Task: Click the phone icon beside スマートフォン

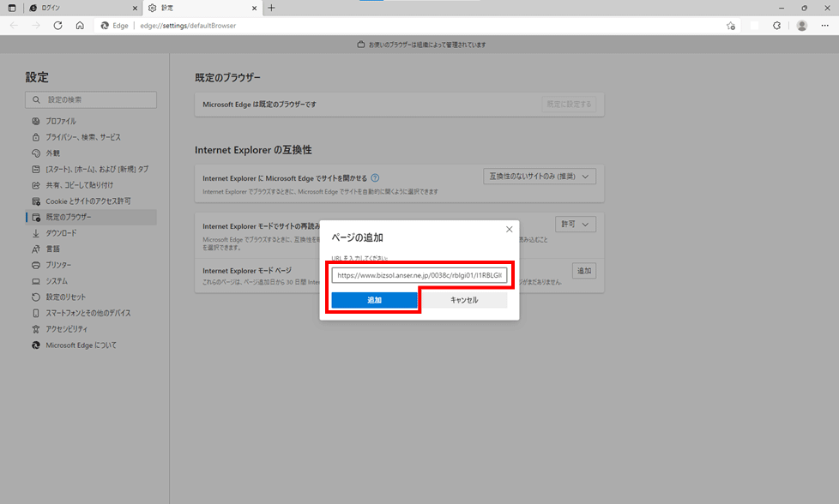Action: coord(36,313)
